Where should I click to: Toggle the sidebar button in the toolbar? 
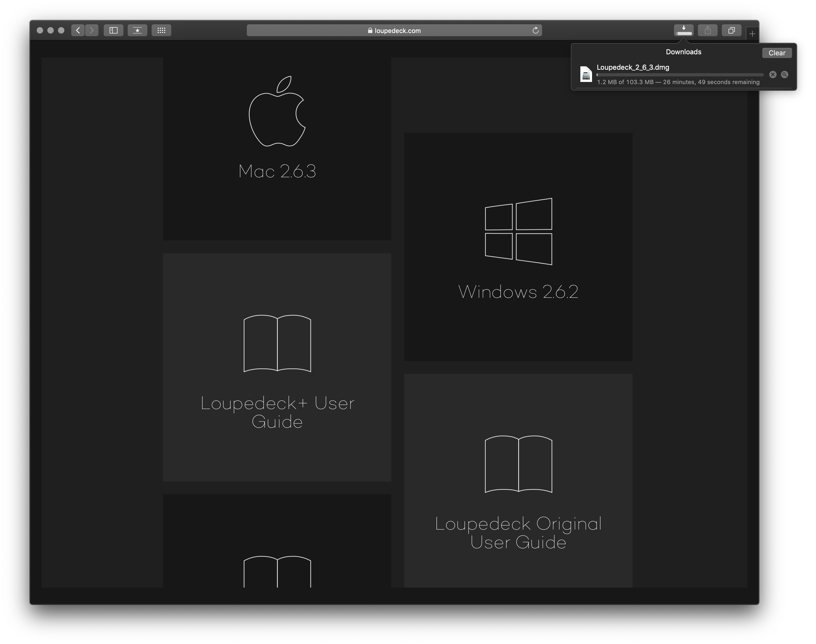[114, 31]
